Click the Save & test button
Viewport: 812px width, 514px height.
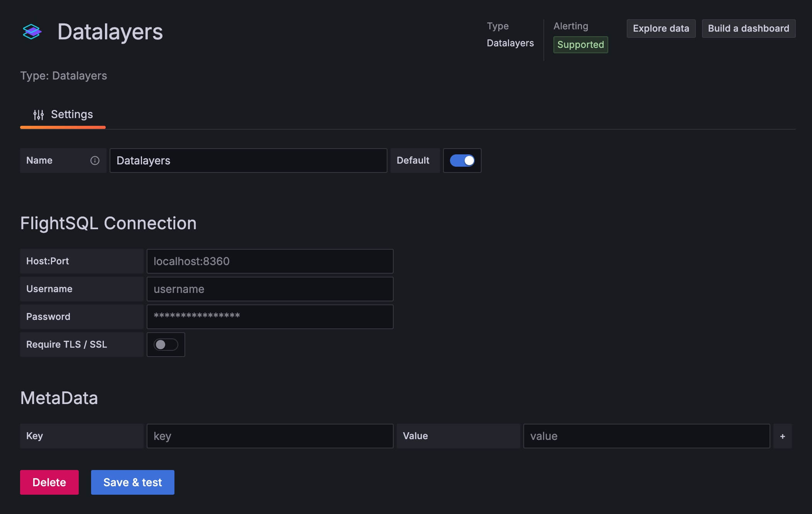(132, 482)
